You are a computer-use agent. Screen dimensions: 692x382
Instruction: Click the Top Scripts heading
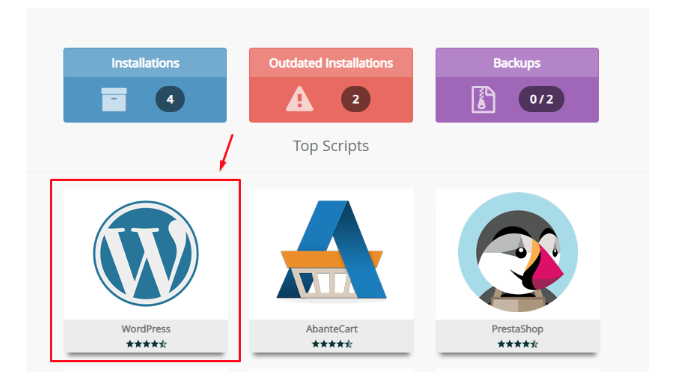pyautogui.click(x=331, y=146)
